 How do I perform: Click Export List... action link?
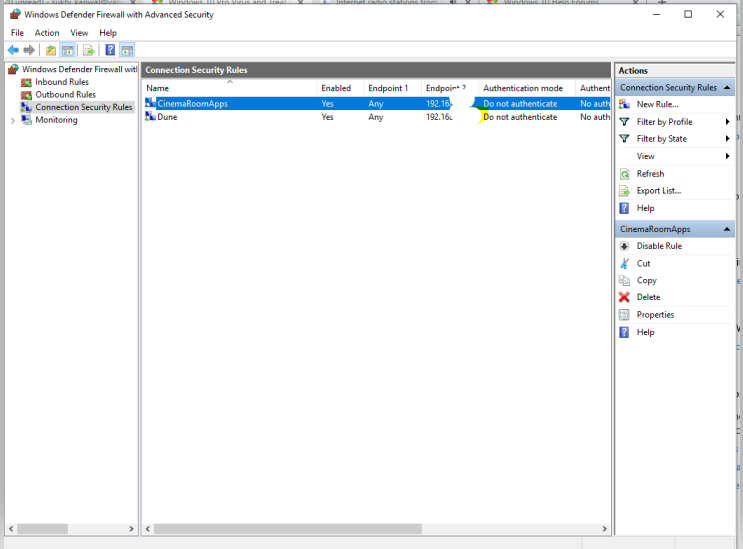tap(659, 191)
